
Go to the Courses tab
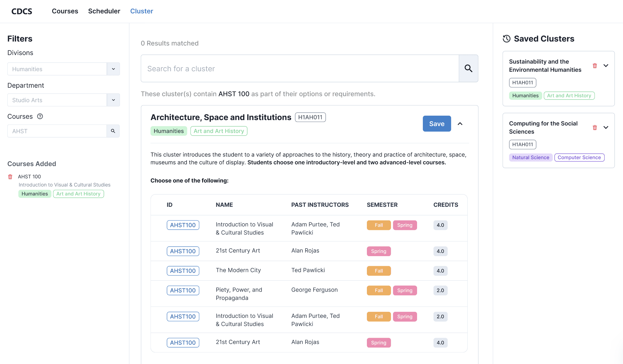65,11
